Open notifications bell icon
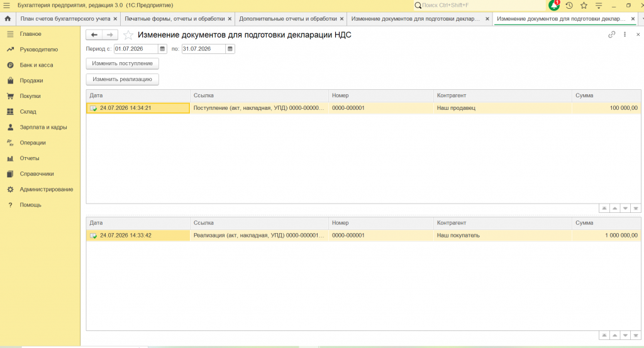The height and width of the screenshot is (348, 644). (554, 5)
